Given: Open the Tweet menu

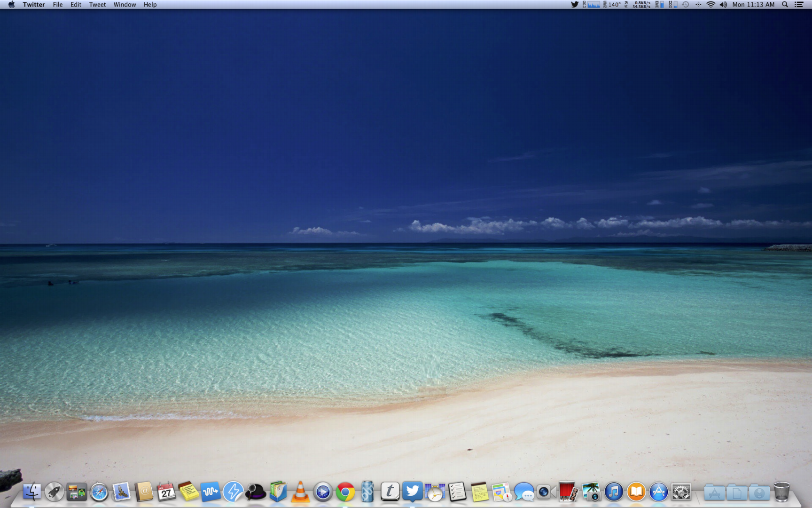Looking at the screenshot, I should point(97,5).
